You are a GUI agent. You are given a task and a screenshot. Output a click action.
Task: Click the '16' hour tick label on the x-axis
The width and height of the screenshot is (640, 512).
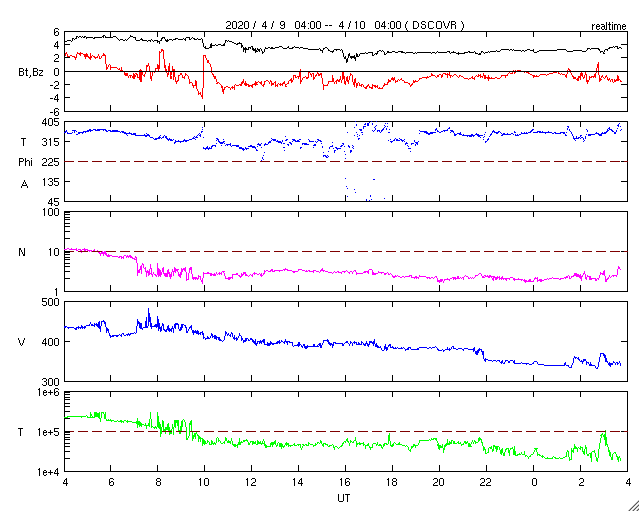point(345,481)
